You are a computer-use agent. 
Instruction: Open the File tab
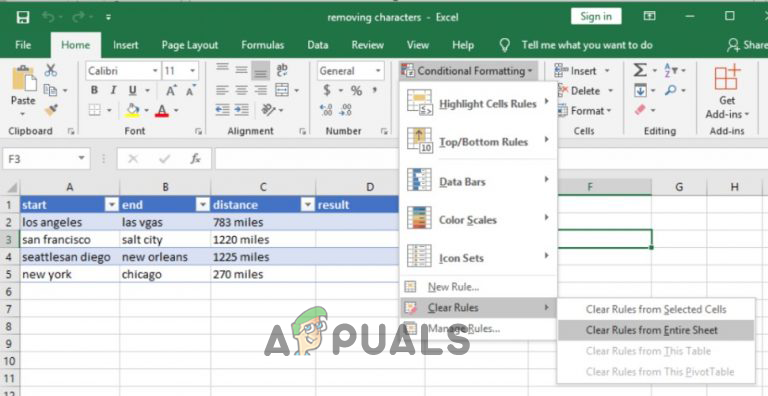click(23, 45)
